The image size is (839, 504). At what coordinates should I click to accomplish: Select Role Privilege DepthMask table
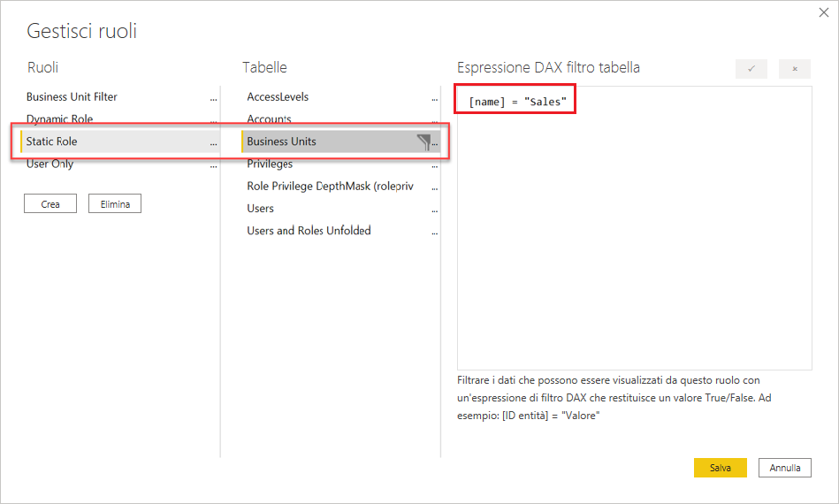(330, 187)
